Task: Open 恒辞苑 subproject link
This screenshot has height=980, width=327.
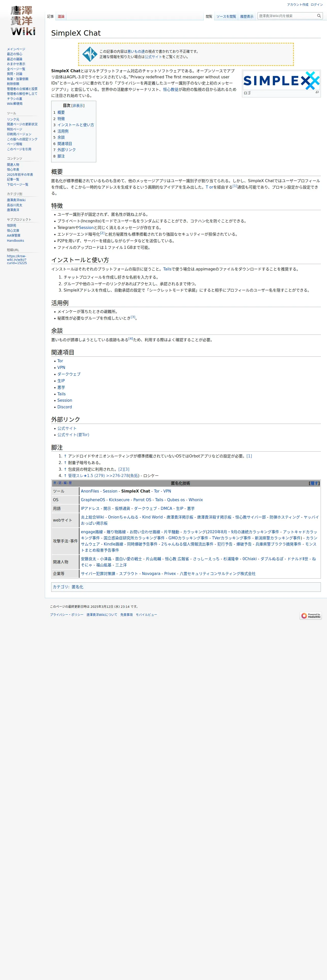Action: pyautogui.click(x=11, y=226)
